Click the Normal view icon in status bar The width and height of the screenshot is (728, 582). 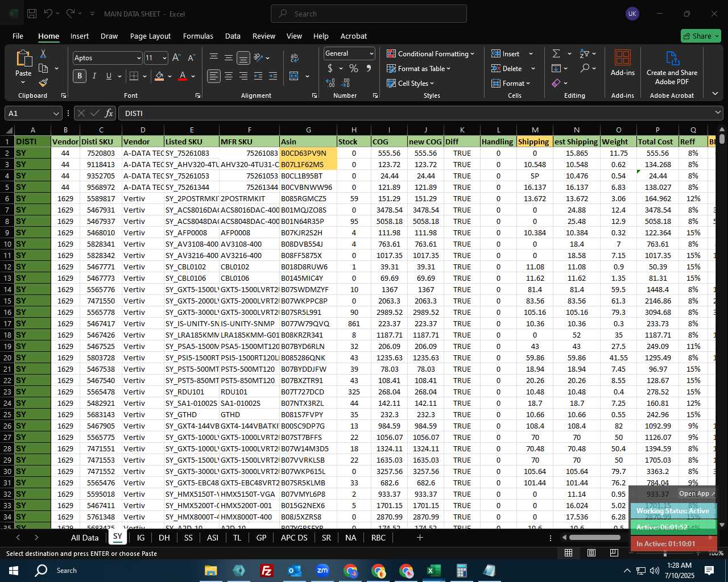click(568, 552)
